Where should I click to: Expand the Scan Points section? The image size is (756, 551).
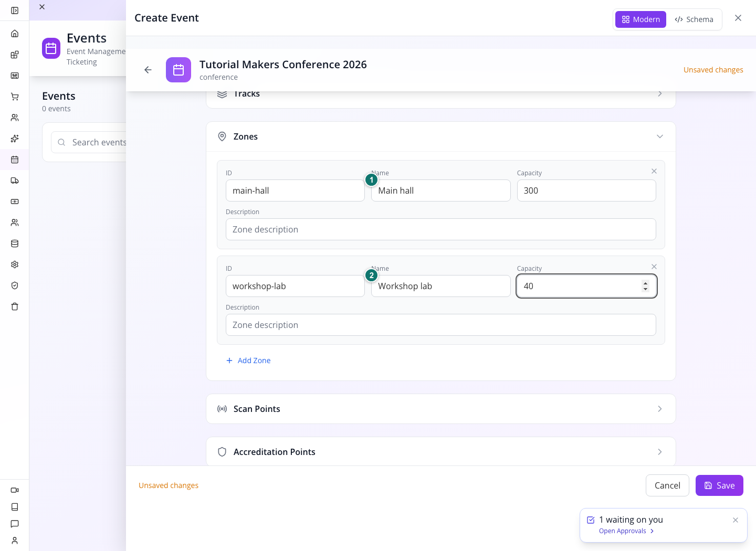[441, 409]
